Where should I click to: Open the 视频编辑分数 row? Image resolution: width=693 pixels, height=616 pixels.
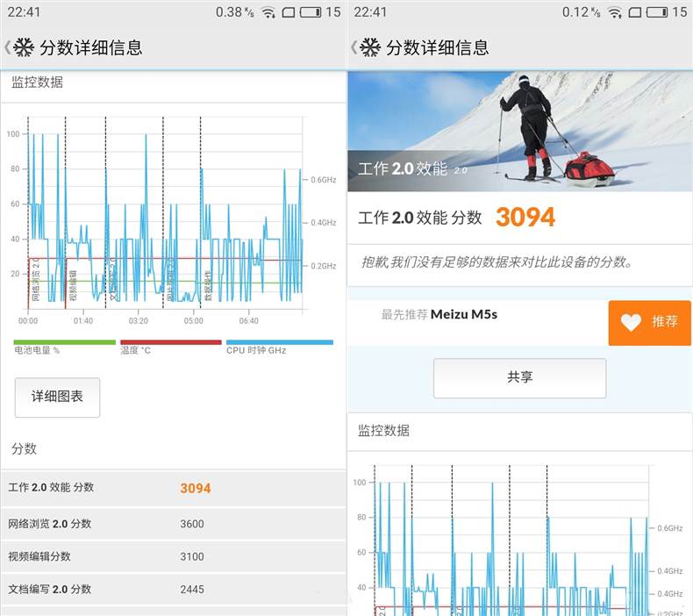(173, 556)
